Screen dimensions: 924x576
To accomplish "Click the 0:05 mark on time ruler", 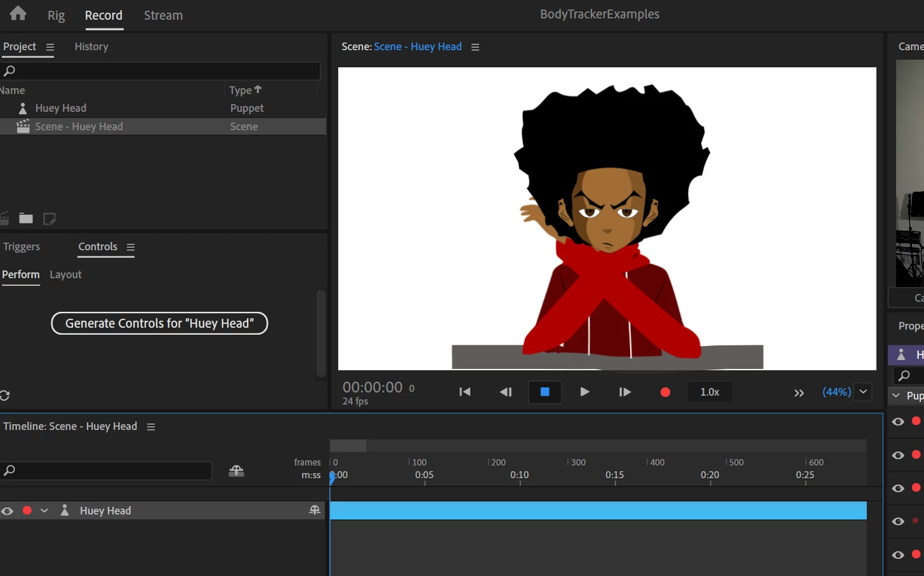I will (425, 475).
